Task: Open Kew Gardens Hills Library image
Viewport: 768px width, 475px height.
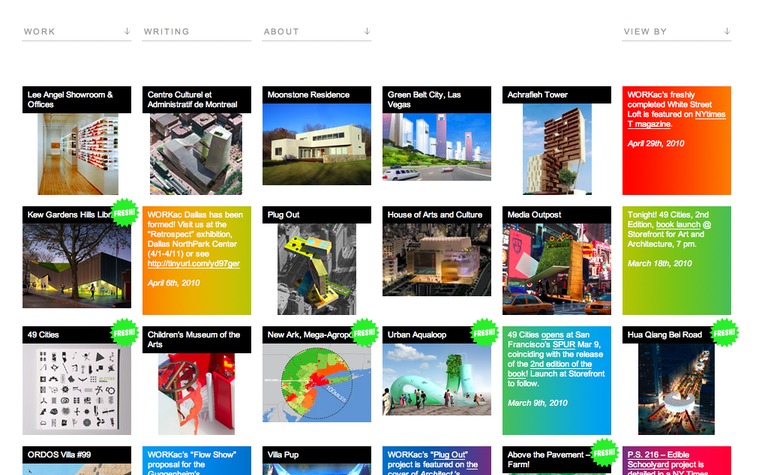Action: [76, 265]
